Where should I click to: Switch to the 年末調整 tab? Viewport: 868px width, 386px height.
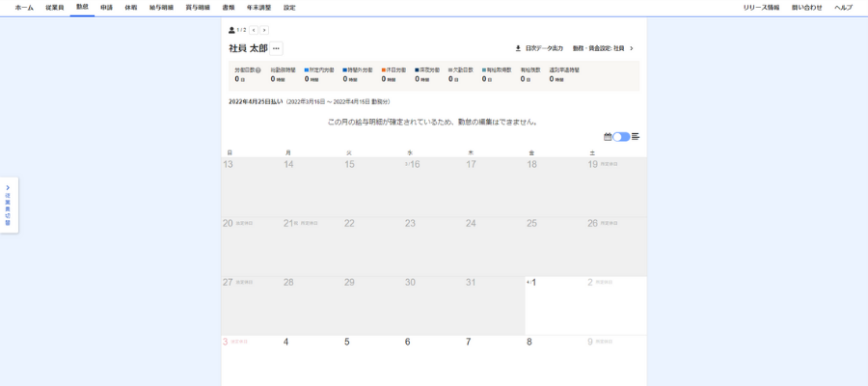(x=258, y=8)
